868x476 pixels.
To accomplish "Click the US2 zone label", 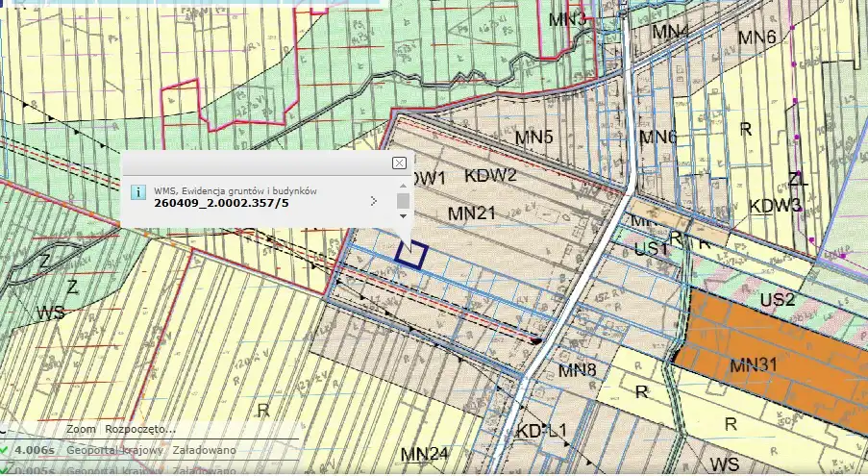I will 777,300.
